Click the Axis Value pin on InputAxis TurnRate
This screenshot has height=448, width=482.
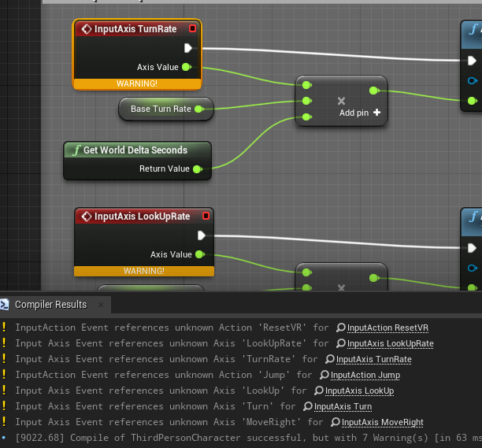pos(187,67)
